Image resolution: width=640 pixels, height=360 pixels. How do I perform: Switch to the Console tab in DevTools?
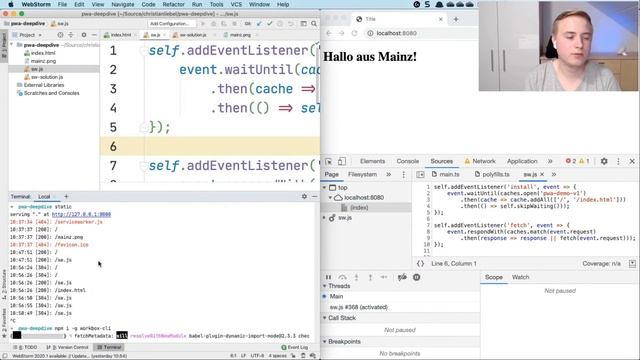[x=408, y=161]
